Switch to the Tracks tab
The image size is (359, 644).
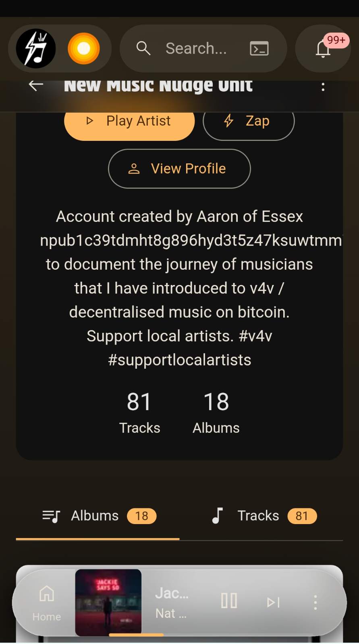[262, 516]
